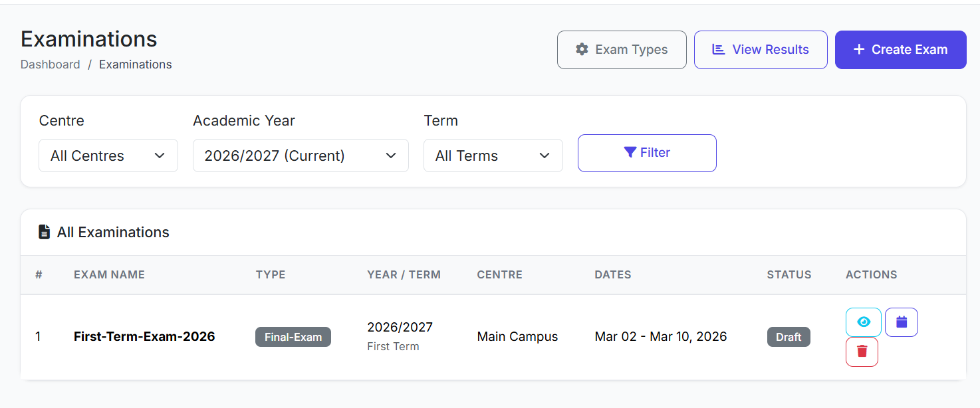Click the Draft status badge
The height and width of the screenshot is (408, 980).
tap(788, 337)
